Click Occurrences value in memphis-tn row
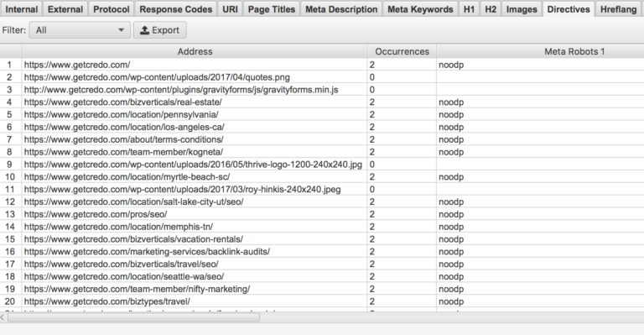 click(x=372, y=227)
